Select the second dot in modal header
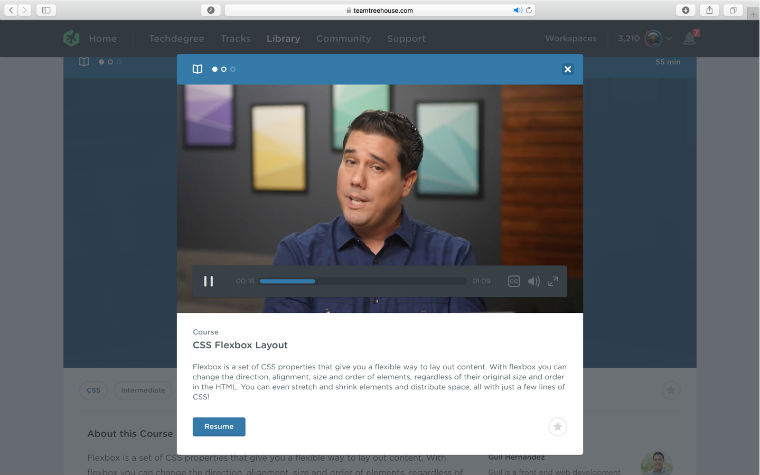Image resolution: width=760 pixels, height=475 pixels. [x=224, y=69]
